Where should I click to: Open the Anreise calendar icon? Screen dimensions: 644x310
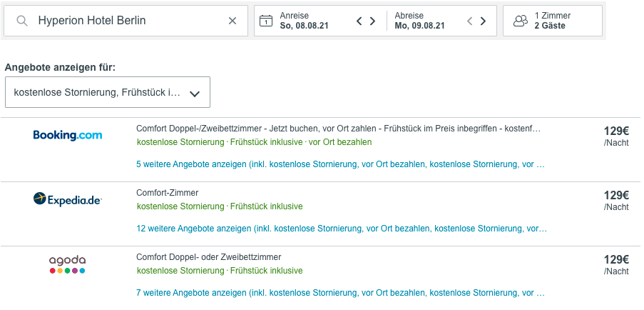[x=266, y=21]
